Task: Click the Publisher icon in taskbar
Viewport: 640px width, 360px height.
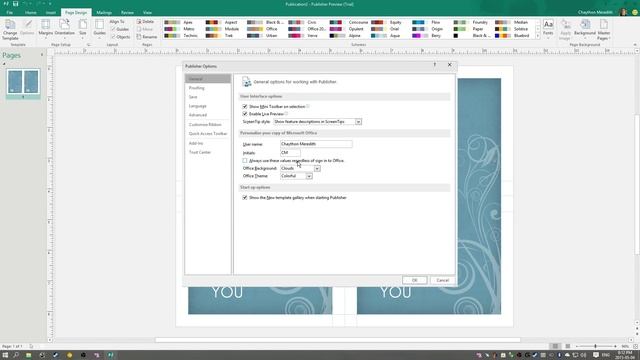Action: [x=111, y=355]
